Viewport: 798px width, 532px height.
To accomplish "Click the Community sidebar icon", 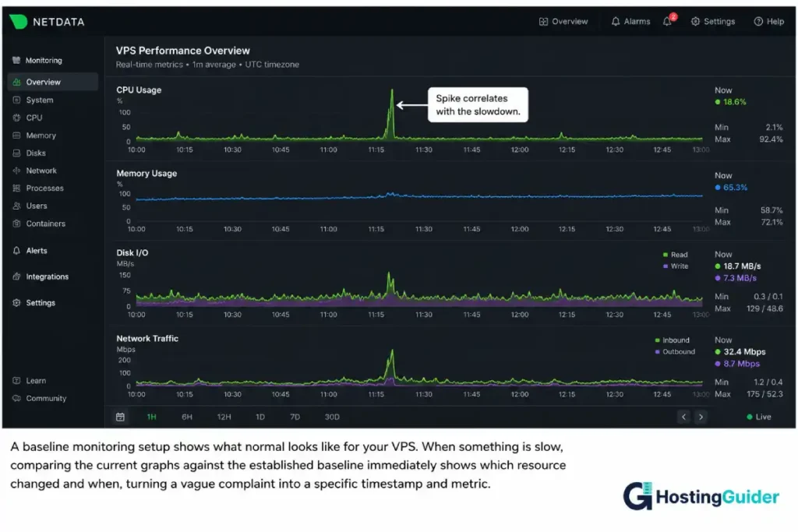I will [x=16, y=398].
